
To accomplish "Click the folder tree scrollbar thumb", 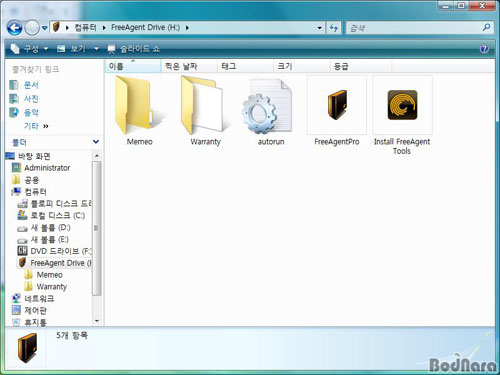I will click(97, 229).
